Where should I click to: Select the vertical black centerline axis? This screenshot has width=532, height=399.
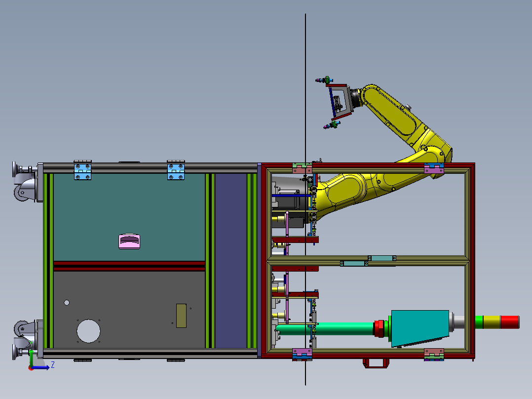click(x=305, y=199)
